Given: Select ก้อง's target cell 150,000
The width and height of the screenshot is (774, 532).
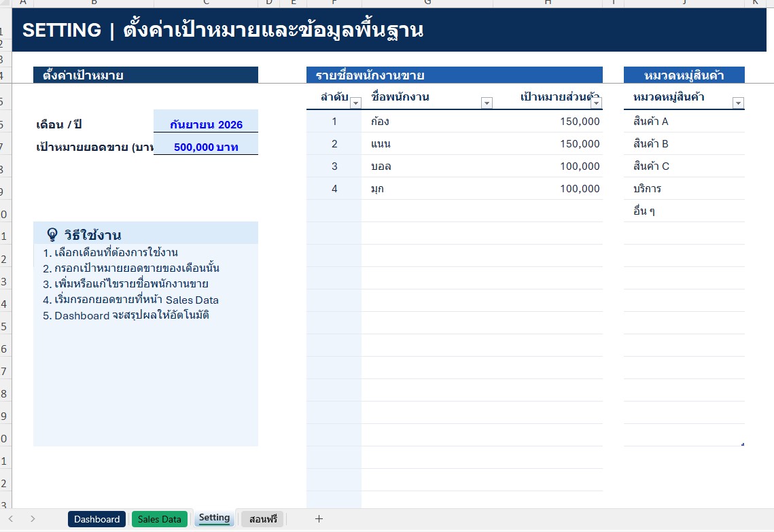Looking at the screenshot, I should pyautogui.click(x=548, y=122).
